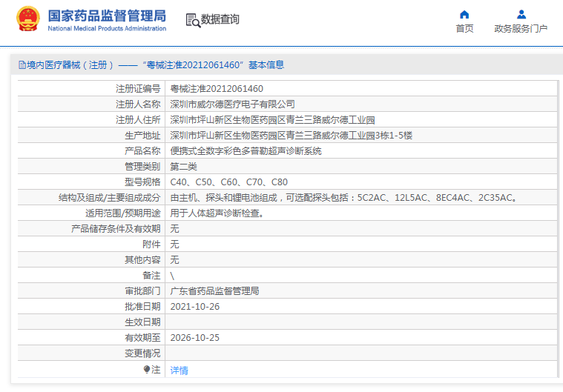Image resolution: width=563 pixels, height=392 pixels.
Task: Click the document icon before 境内医疗器械
Action: click(x=22, y=65)
